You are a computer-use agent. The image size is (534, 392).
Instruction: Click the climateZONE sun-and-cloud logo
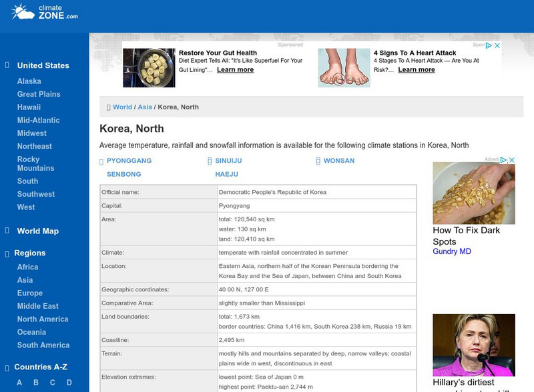click(x=23, y=12)
